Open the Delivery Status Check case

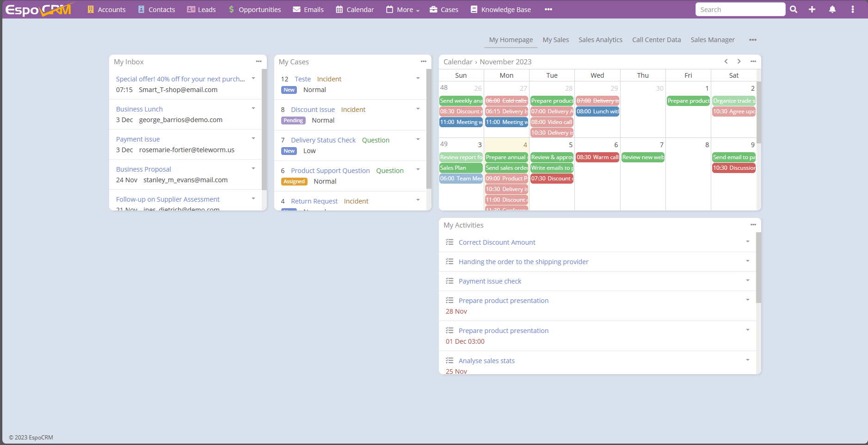click(x=323, y=140)
